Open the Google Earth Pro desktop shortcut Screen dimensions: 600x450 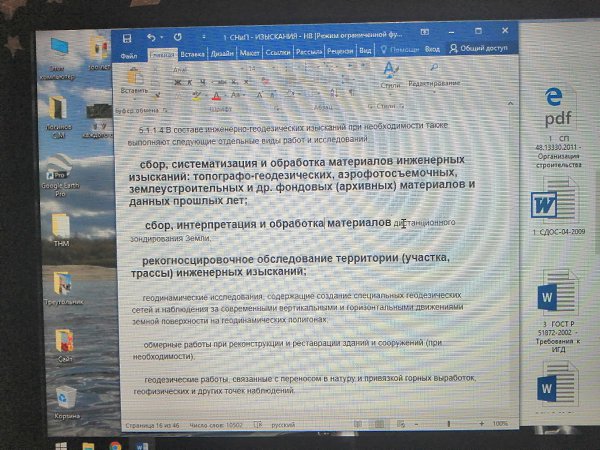click(x=59, y=168)
